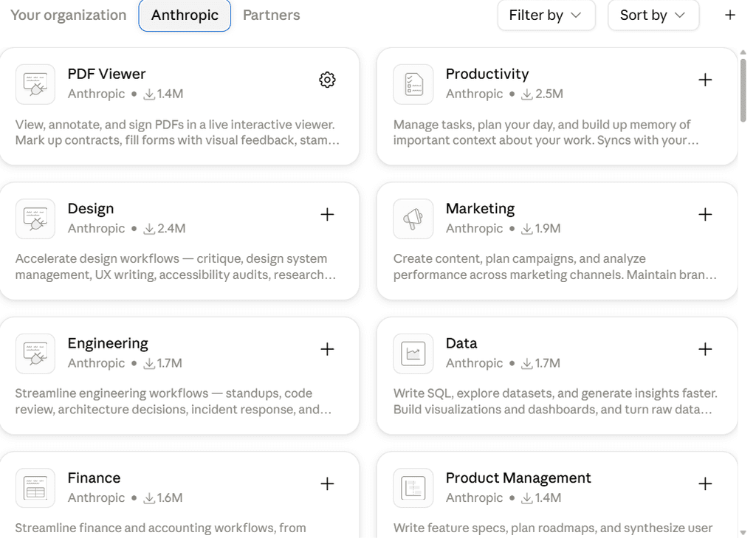Click the PDF Viewer plugin icon
The height and width of the screenshot is (541, 756).
coord(35,84)
